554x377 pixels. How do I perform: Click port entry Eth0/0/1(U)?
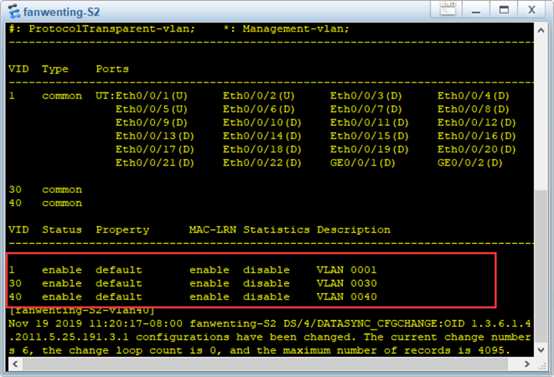(152, 96)
